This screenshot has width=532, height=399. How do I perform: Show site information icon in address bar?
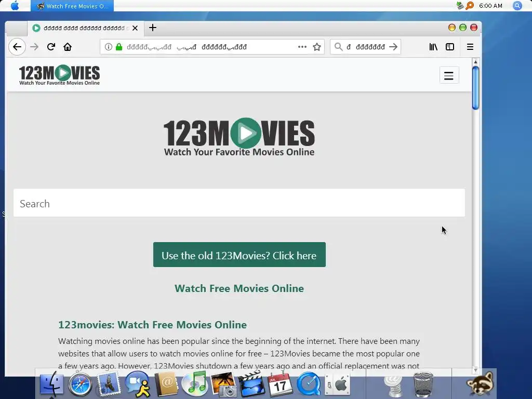[108, 47]
